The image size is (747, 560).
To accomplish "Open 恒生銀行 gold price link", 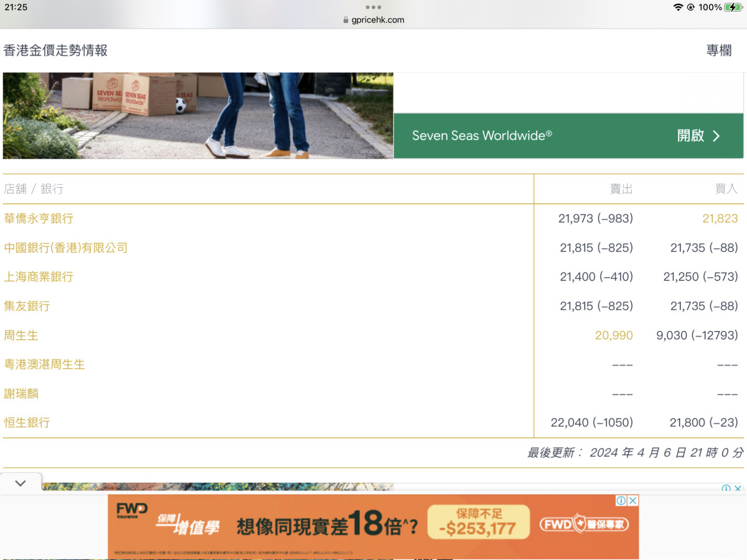I will [x=27, y=422].
